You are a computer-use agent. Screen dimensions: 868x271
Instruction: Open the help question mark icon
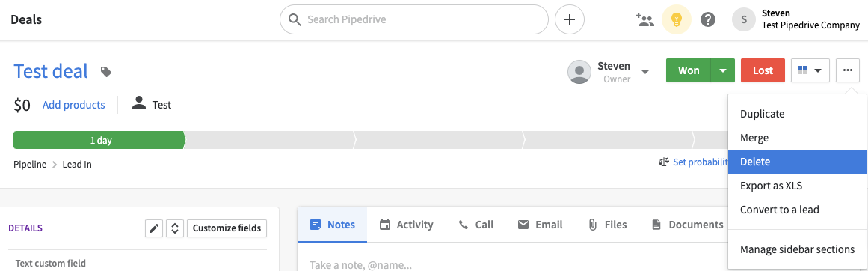pos(708,20)
